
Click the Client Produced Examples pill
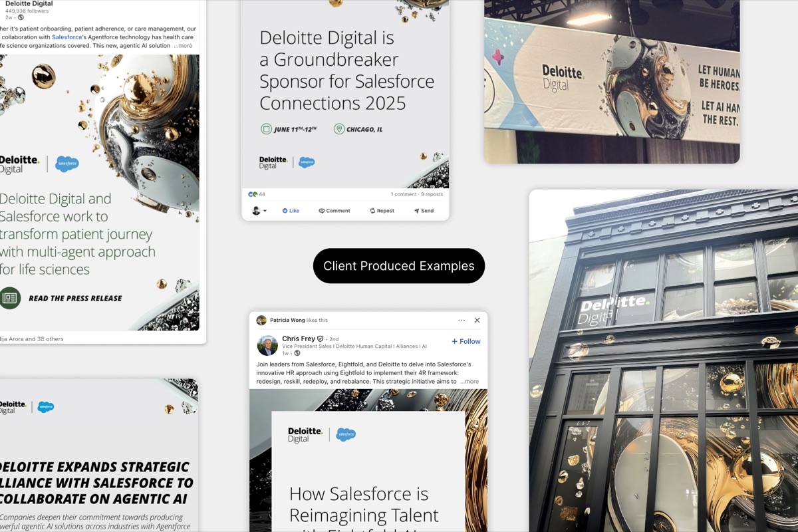click(x=399, y=266)
